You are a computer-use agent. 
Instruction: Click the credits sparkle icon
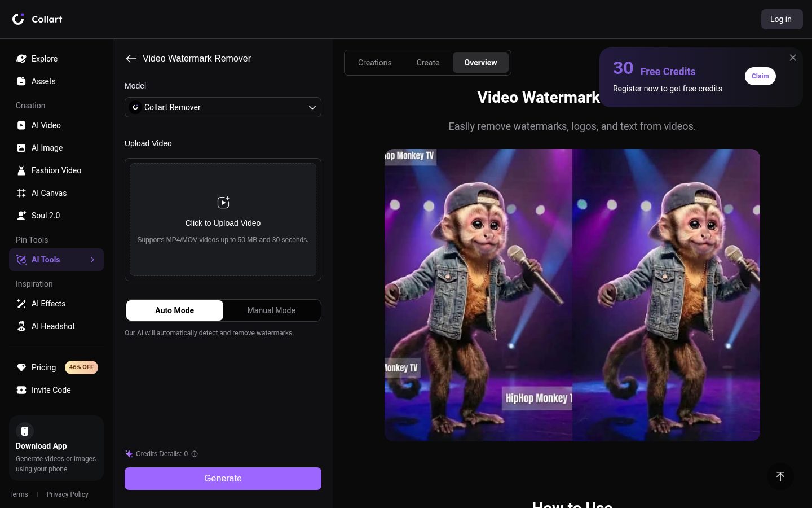129,454
